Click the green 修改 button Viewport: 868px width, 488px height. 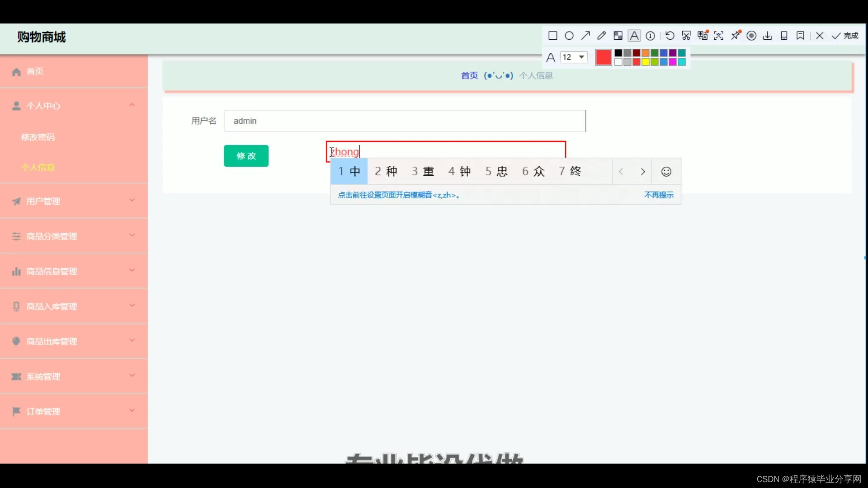pos(246,156)
